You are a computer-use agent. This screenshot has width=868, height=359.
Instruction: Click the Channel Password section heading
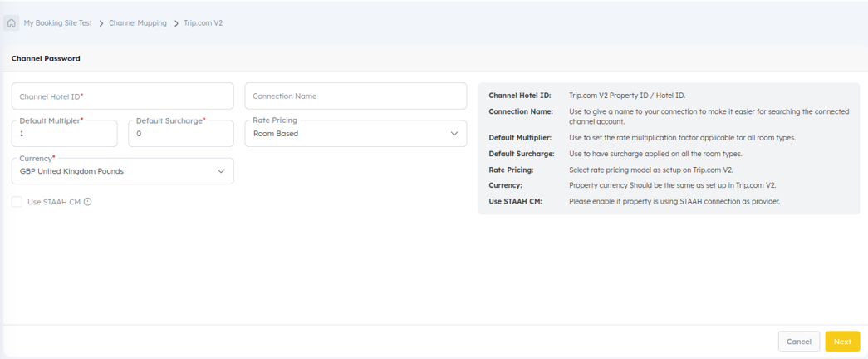[46, 59]
